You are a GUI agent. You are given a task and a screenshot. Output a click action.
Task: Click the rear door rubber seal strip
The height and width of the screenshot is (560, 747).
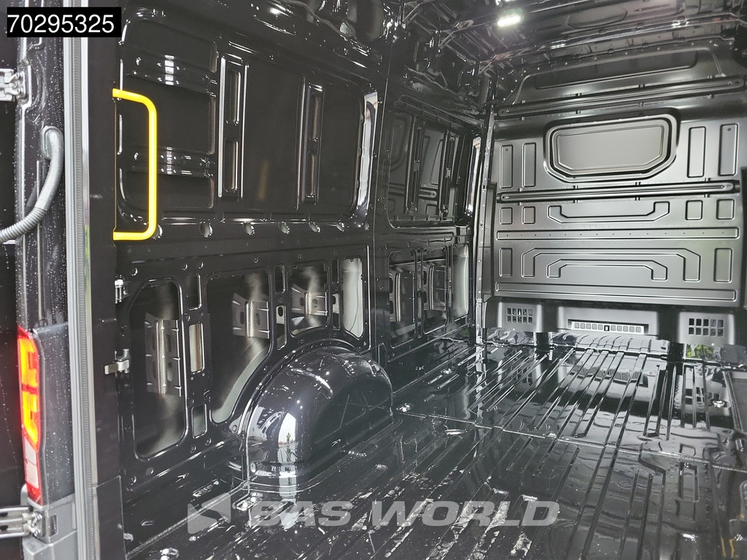pyautogui.click(x=79, y=292)
